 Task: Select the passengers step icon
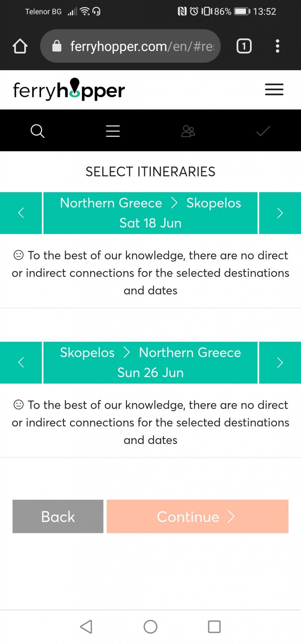(188, 131)
